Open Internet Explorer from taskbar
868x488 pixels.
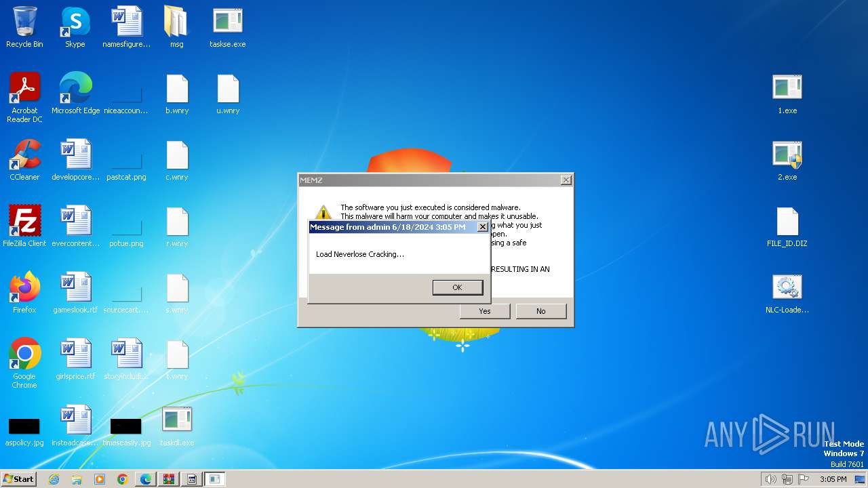tap(54, 479)
